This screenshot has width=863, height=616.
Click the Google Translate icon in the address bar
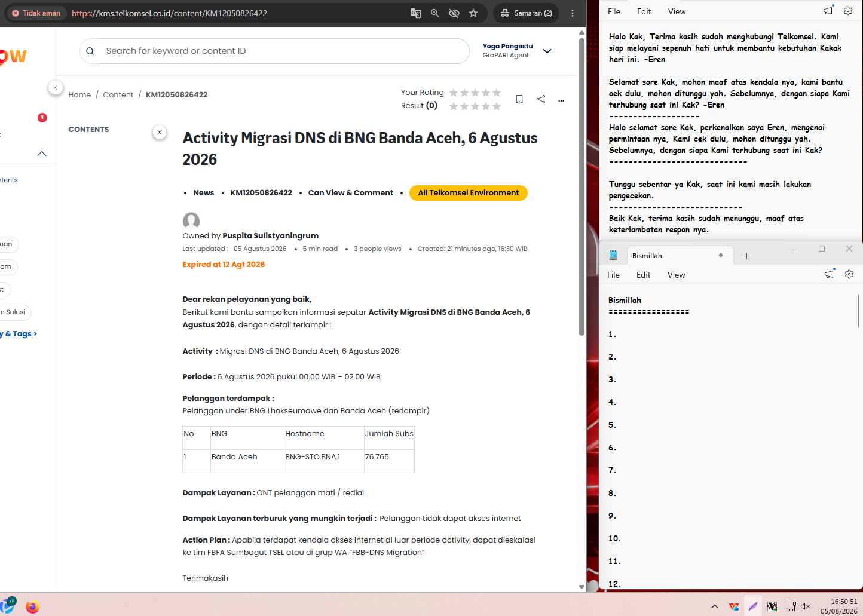416,13
